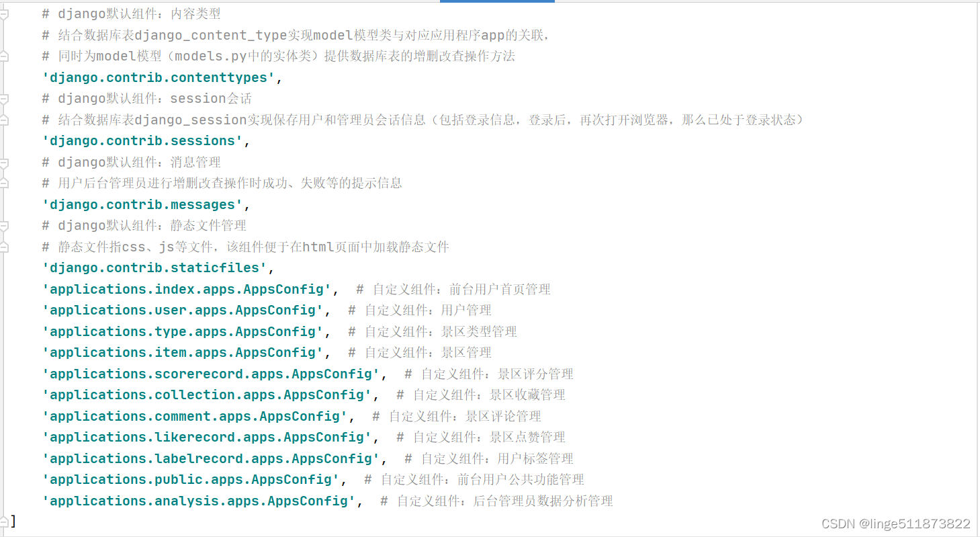Collapse fold marker beside 'session会话' comment
This screenshot has height=537, width=980.
pyautogui.click(x=3, y=99)
